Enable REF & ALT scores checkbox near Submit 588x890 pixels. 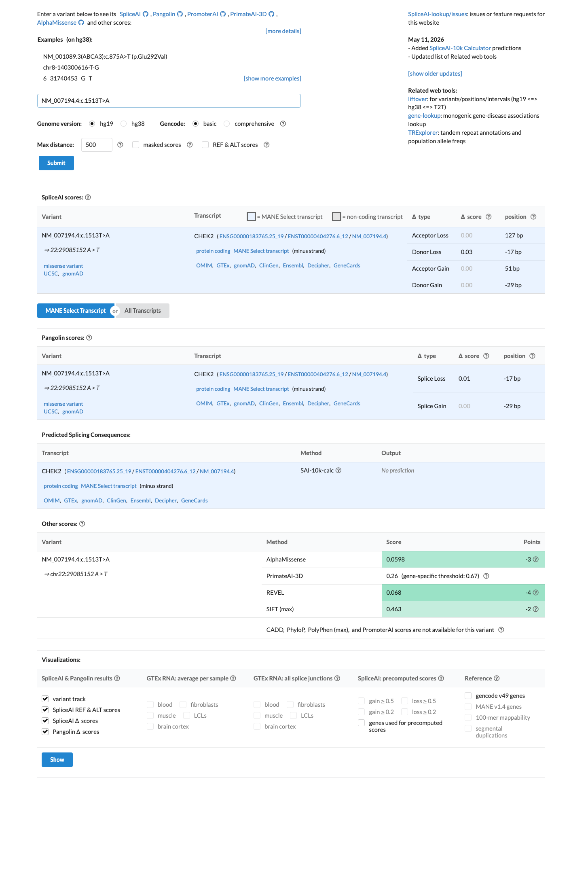click(x=205, y=145)
